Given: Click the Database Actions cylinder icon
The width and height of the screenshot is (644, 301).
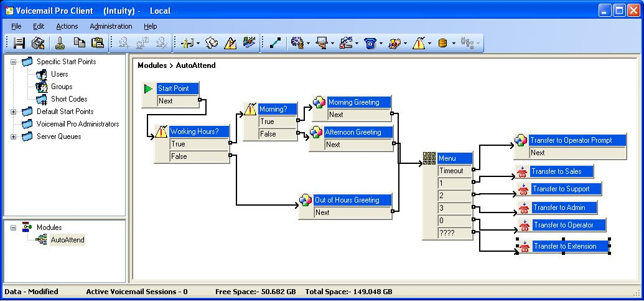Looking at the screenshot, I should [443, 43].
